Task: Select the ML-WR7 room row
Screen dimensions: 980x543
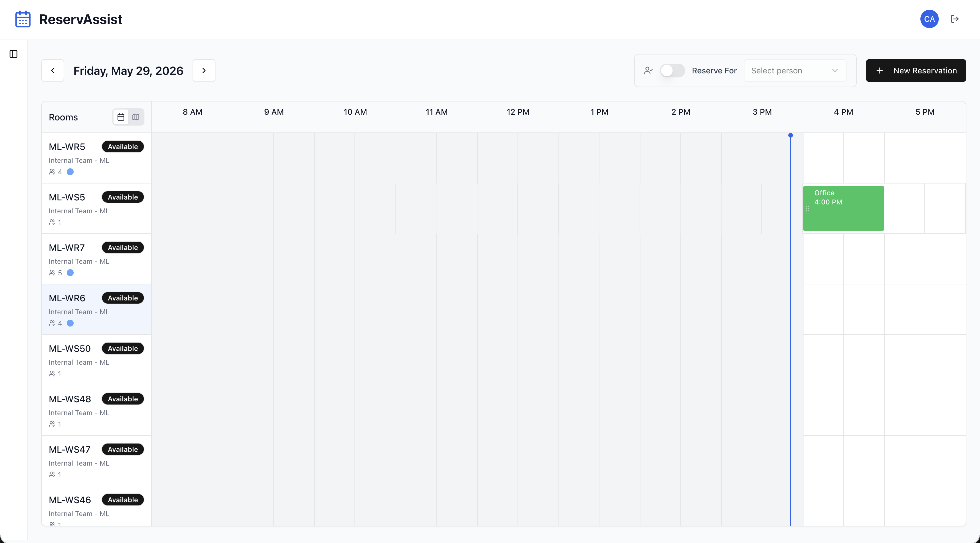Action: point(96,259)
